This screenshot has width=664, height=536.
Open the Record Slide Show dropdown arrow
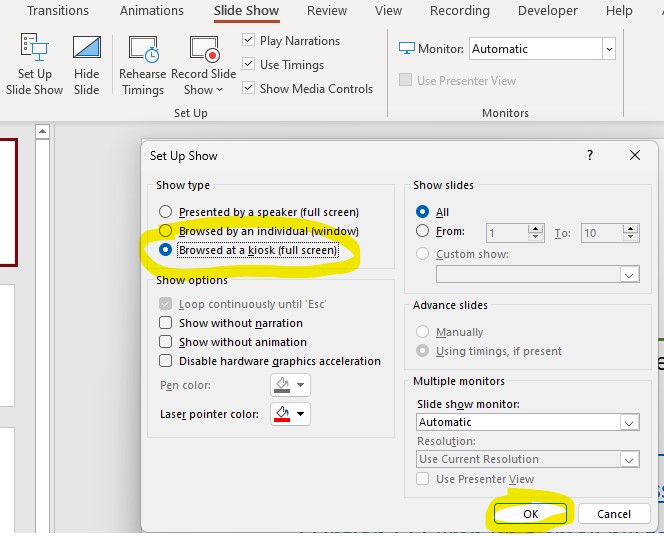coord(218,90)
